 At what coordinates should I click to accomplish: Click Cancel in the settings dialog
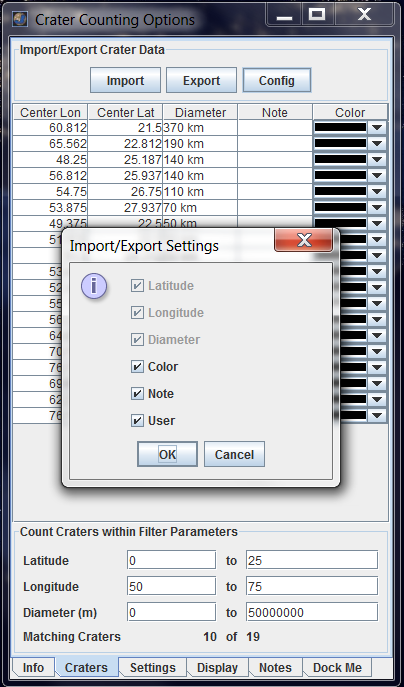[x=234, y=454]
